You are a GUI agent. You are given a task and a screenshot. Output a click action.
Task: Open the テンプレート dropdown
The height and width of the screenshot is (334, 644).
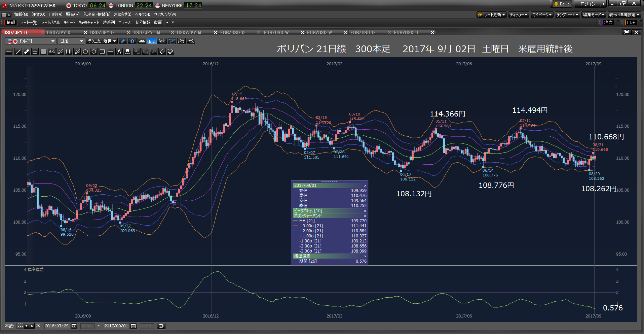coord(567,15)
